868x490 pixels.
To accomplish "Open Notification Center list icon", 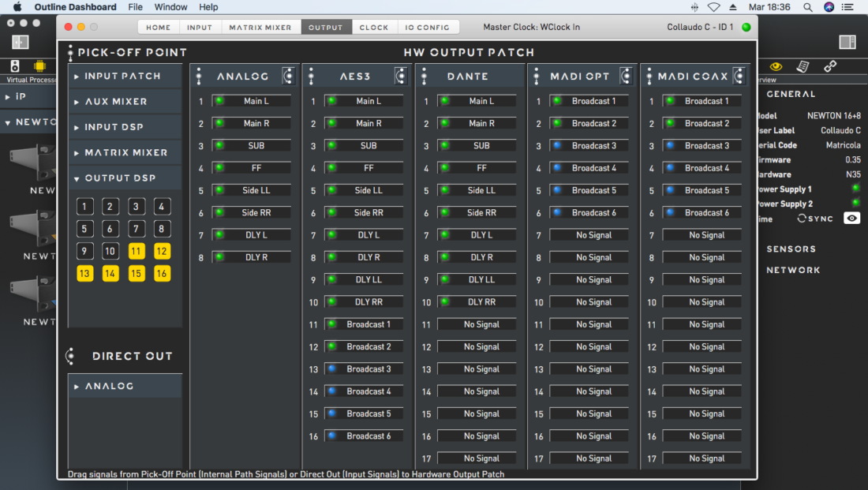I will (x=847, y=7).
